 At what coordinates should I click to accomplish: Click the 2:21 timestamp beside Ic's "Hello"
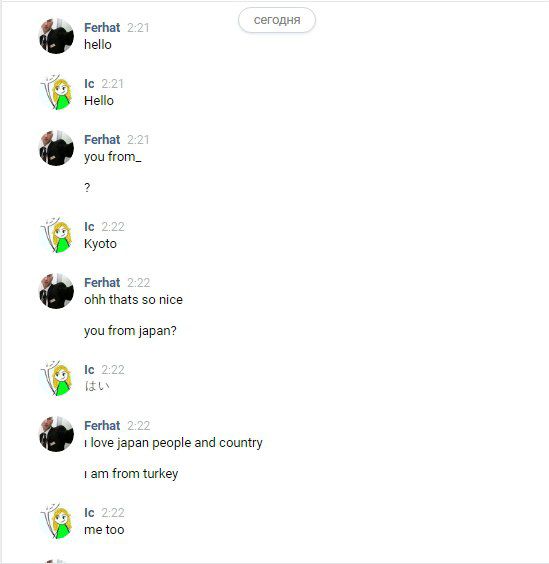click(x=112, y=84)
